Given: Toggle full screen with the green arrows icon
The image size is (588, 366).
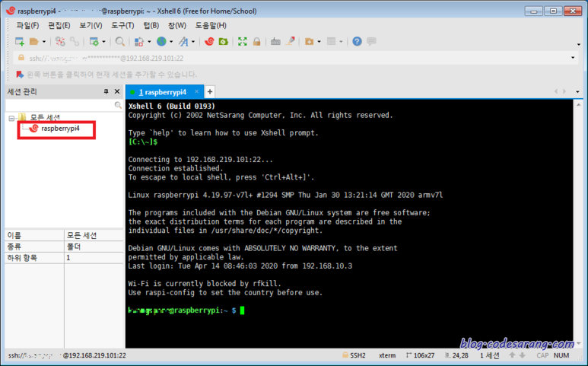Looking at the screenshot, I should click(x=242, y=42).
